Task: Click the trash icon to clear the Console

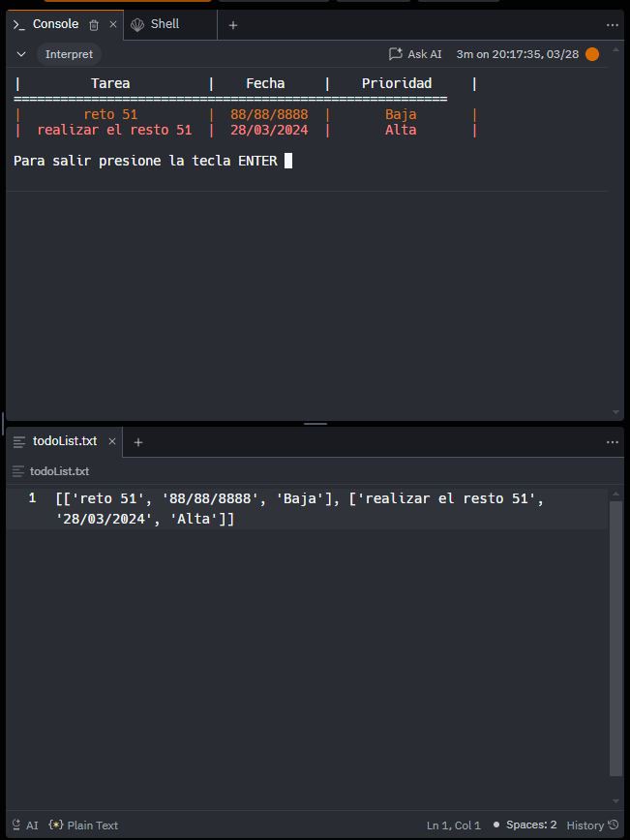Action: click(x=92, y=24)
